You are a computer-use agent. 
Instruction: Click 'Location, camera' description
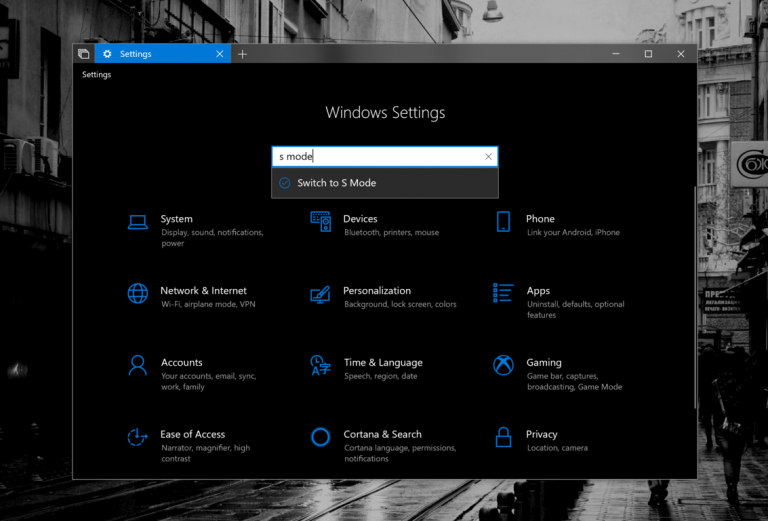pos(557,448)
